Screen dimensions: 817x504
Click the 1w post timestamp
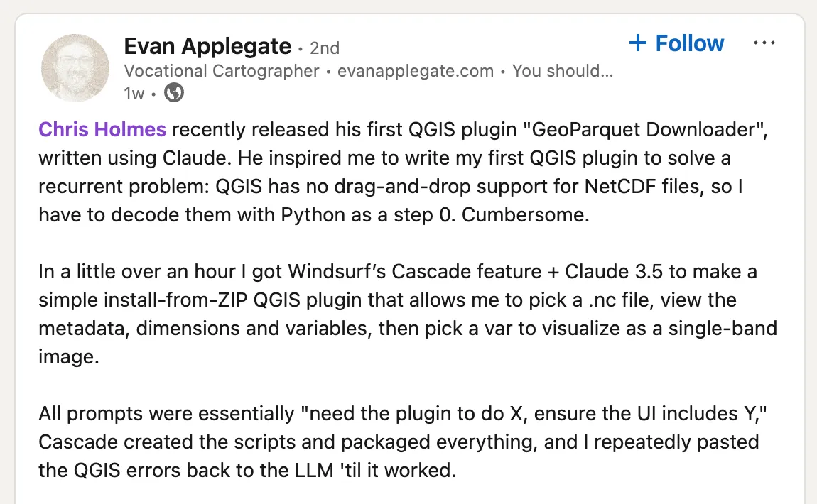pos(134,94)
